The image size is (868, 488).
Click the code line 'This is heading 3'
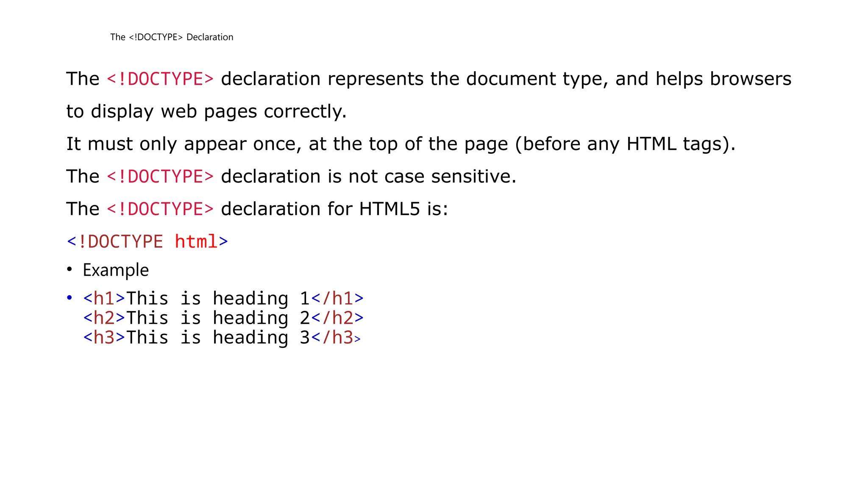(222, 338)
